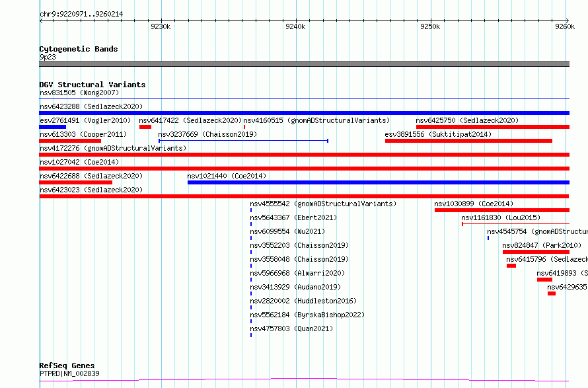Click nsv824847 (Park2010) label
Viewport: 588px width, 388px height.
pyautogui.click(x=542, y=245)
